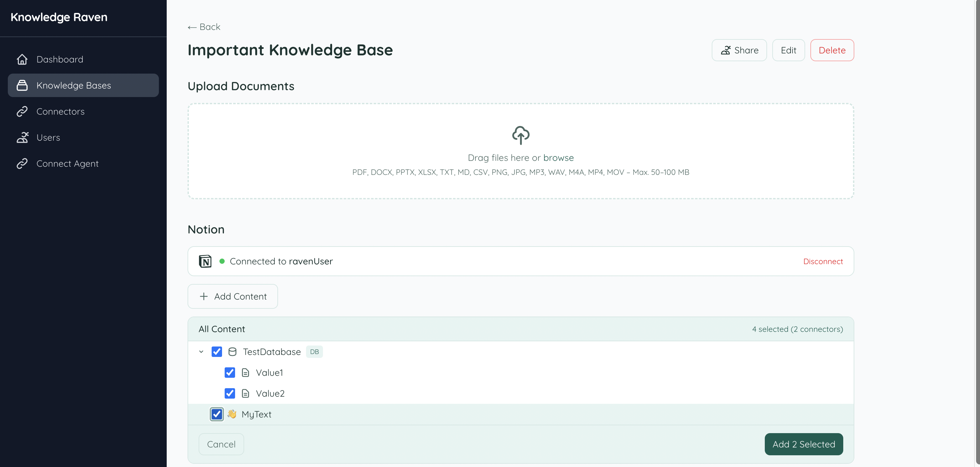Click the Notion logo icon
This screenshot has width=980, height=467.
coord(205,261)
